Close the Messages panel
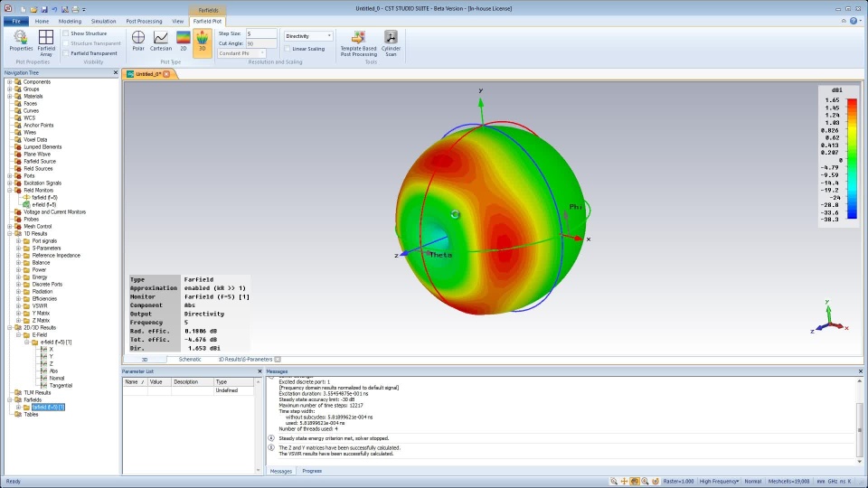 (x=860, y=371)
